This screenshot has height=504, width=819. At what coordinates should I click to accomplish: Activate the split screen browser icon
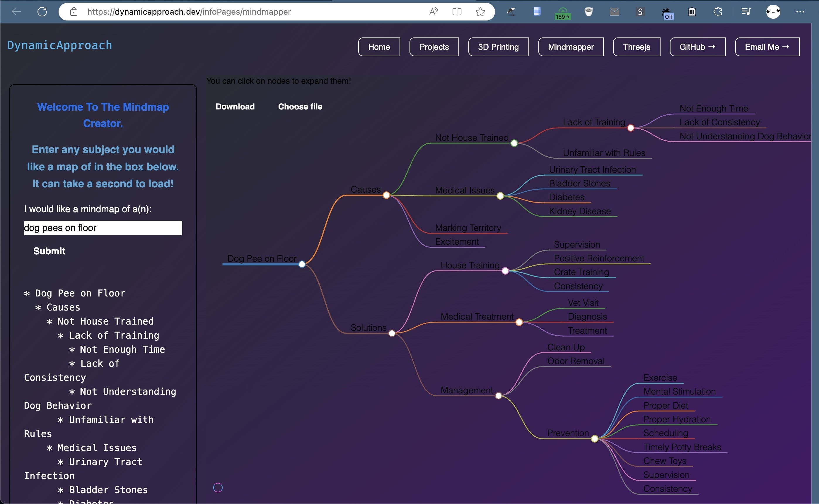[457, 12]
